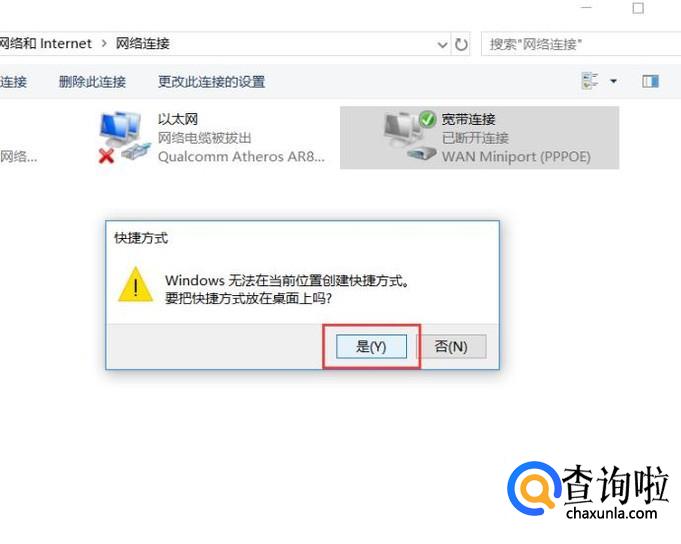This screenshot has height=544, width=681.
Task: Click the green checkmark on 宽带连接
Action: tap(427, 119)
